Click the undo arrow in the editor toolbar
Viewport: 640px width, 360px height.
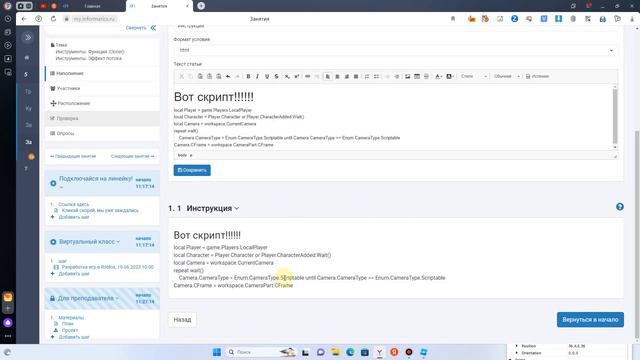[x=228, y=76]
